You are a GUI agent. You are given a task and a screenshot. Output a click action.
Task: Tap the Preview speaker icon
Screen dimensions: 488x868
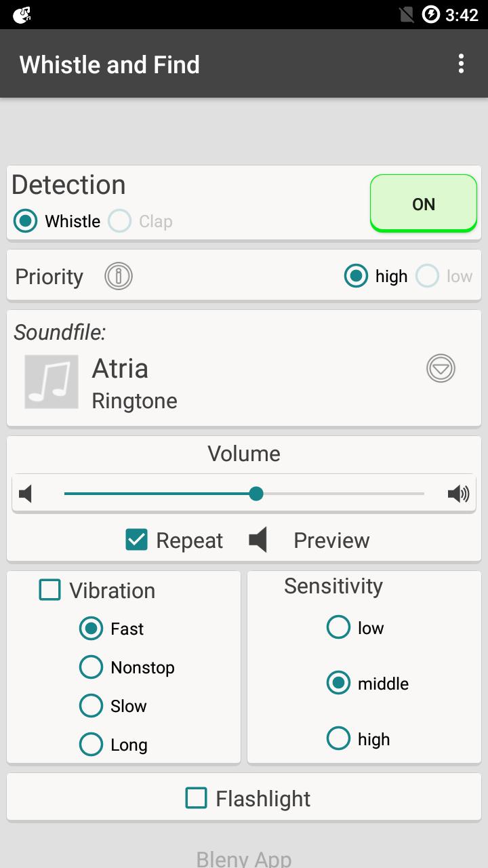coord(258,540)
